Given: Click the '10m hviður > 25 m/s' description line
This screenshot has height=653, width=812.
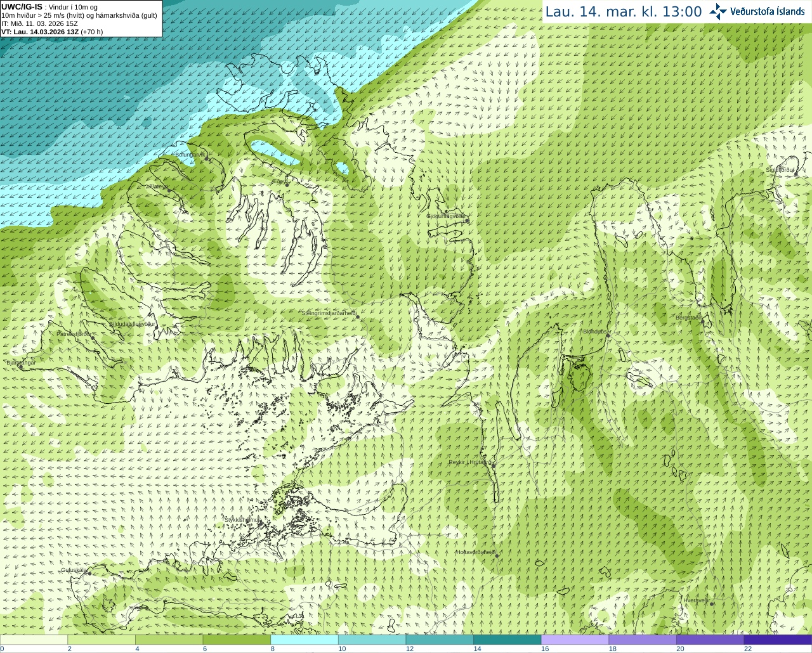Looking at the screenshot, I should [79, 15].
